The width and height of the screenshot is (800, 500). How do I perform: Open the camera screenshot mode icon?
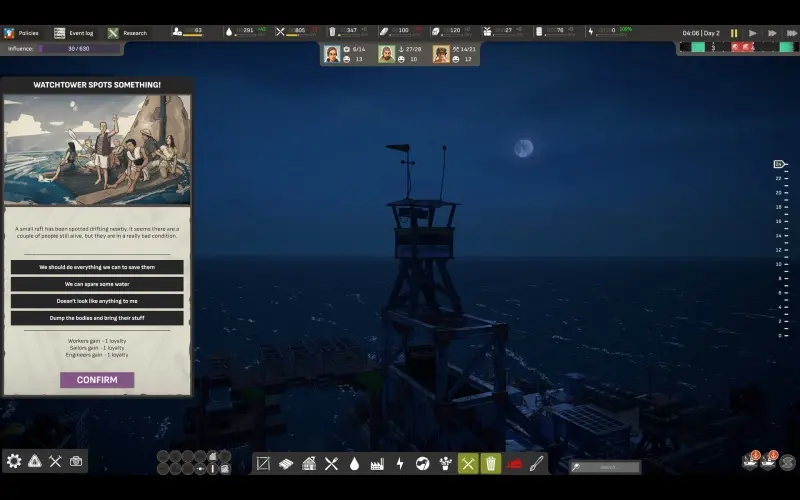[76, 461]
